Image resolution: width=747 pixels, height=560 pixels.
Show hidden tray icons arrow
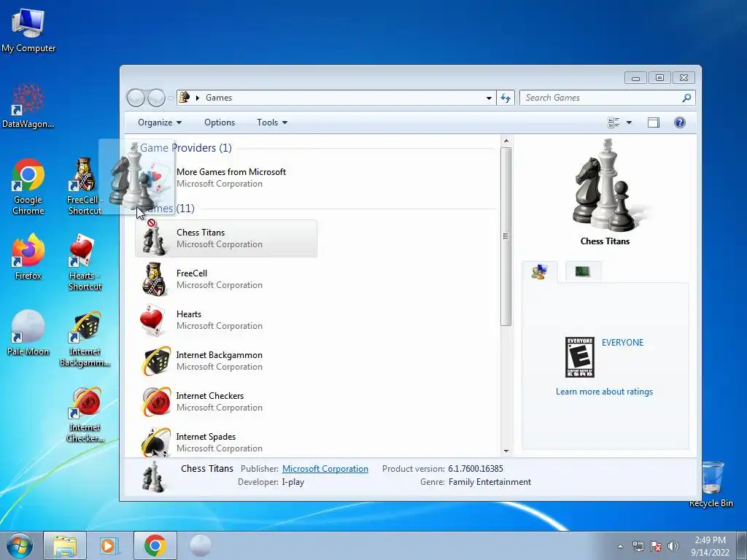point(620,546)
